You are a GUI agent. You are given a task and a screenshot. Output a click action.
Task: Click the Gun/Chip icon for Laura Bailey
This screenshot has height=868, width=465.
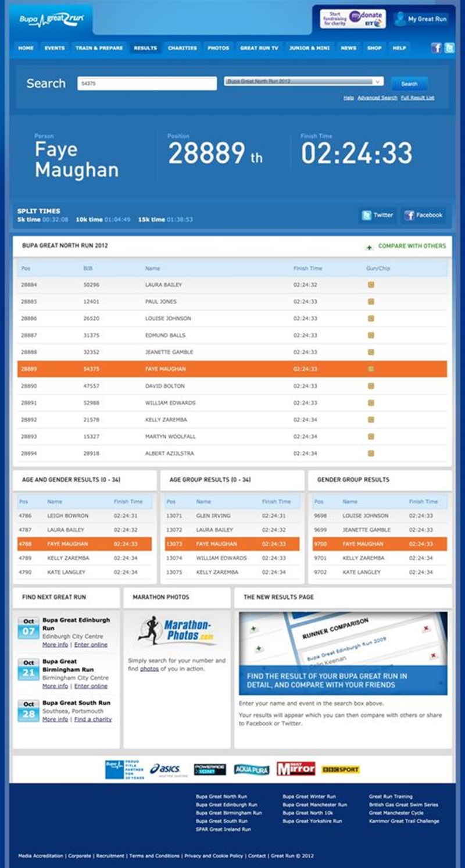(x=371, y=285)
